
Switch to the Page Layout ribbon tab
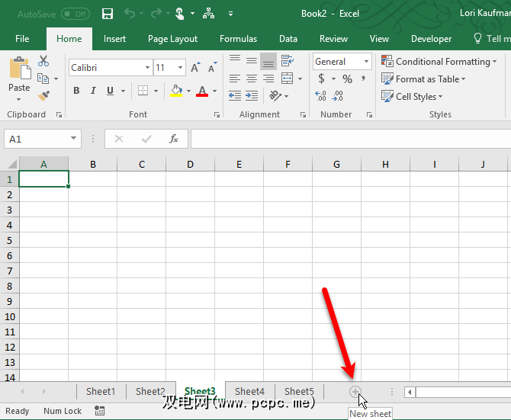point(172,39)
